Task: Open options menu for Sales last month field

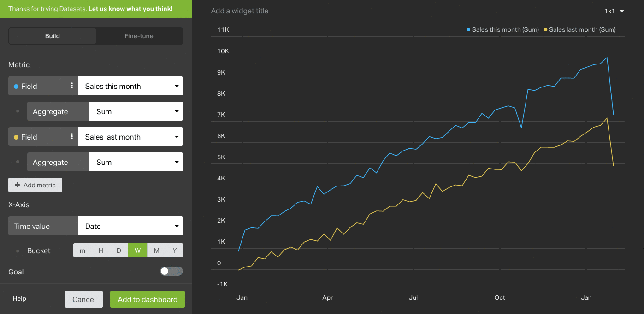Action: (72, 136)
